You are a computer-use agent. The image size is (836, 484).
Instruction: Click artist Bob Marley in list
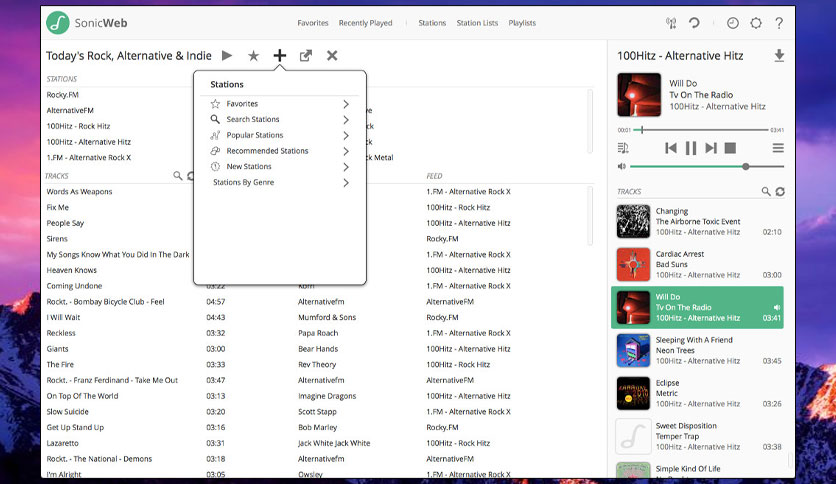coord(317,427)
